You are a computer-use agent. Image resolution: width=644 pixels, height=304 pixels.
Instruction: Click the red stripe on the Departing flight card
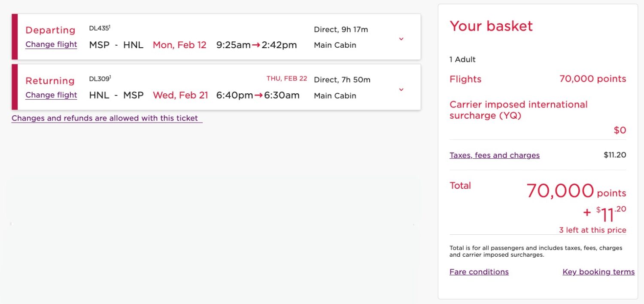point(13,37)
